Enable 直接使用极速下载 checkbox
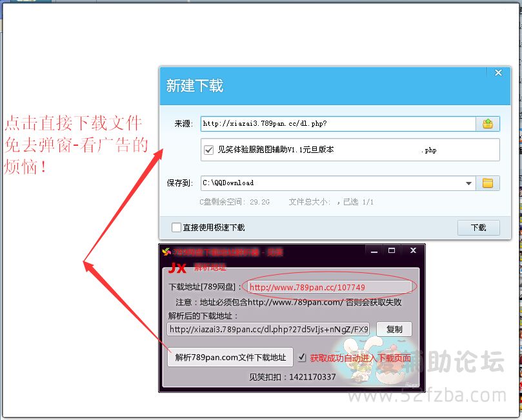Image resolution: width=522 pixels, height=420 pixels. coord(176,227)
